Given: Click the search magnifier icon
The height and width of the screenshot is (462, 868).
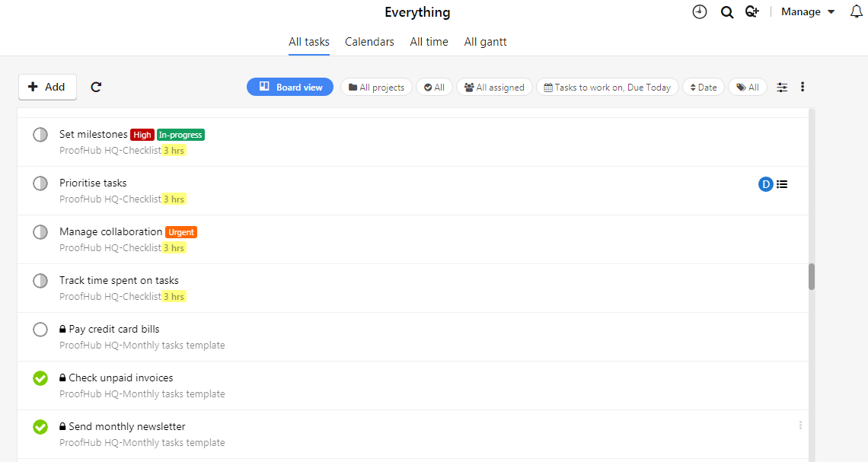Looking at the screenshot, I should (x=726, y=11).
